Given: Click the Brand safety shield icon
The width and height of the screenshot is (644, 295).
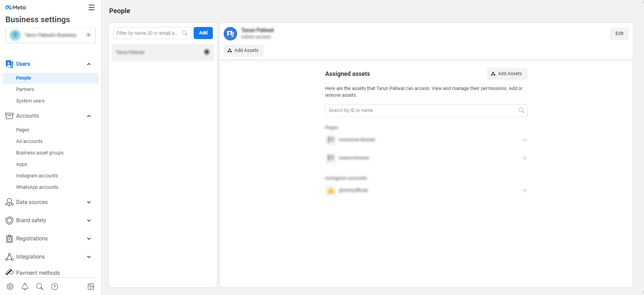Looking at the screenshot, I should point(9,220).
